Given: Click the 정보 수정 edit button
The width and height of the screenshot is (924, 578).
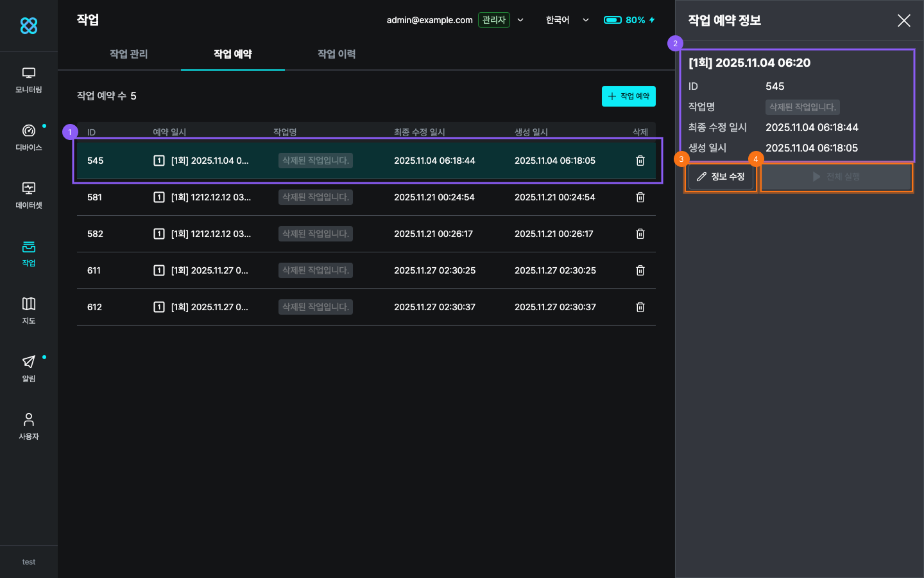Looking at the screenshot, I should (721, 177).
